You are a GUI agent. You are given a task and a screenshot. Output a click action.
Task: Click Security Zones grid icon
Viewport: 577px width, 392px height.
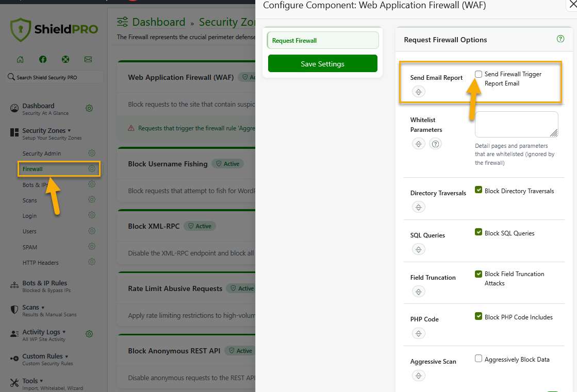tap(14, 132)
